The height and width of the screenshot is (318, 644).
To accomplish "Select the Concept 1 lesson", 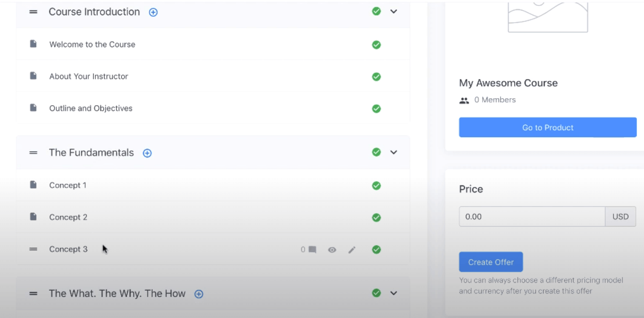I will click(68, 186).
